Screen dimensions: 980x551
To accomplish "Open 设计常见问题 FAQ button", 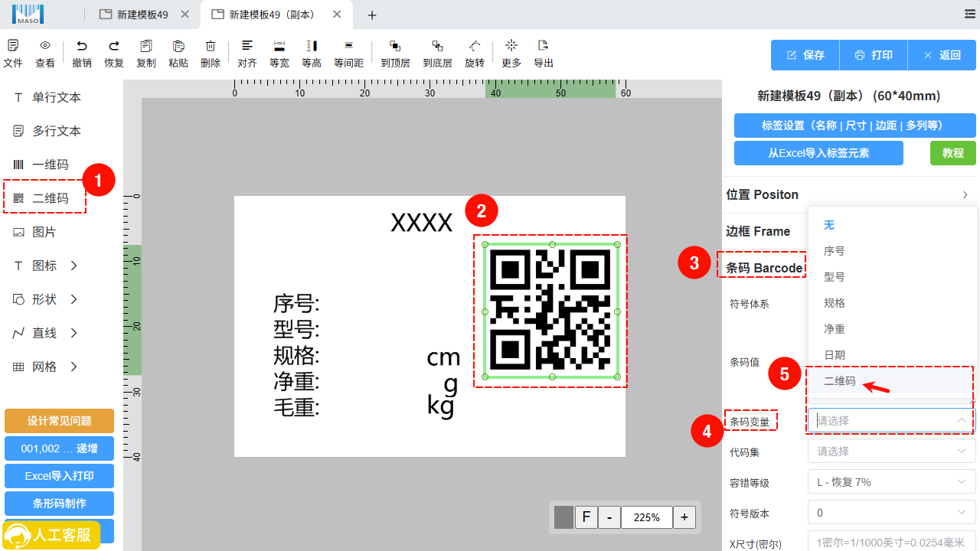I will pos(59,421).
